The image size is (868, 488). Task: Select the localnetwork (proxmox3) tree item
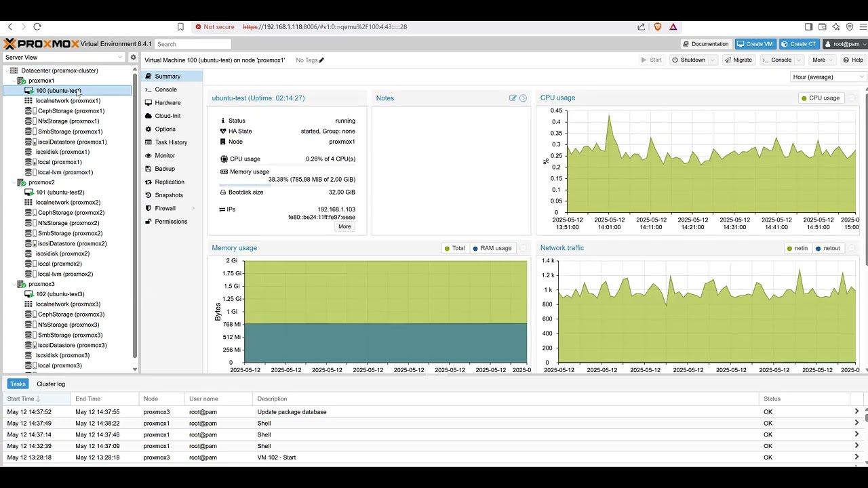[x=68, y=304]
